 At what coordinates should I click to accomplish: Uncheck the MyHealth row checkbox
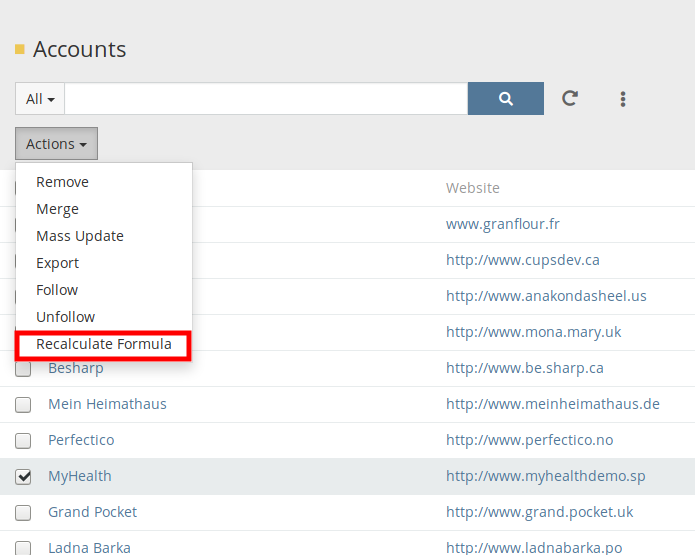point(23,477)
